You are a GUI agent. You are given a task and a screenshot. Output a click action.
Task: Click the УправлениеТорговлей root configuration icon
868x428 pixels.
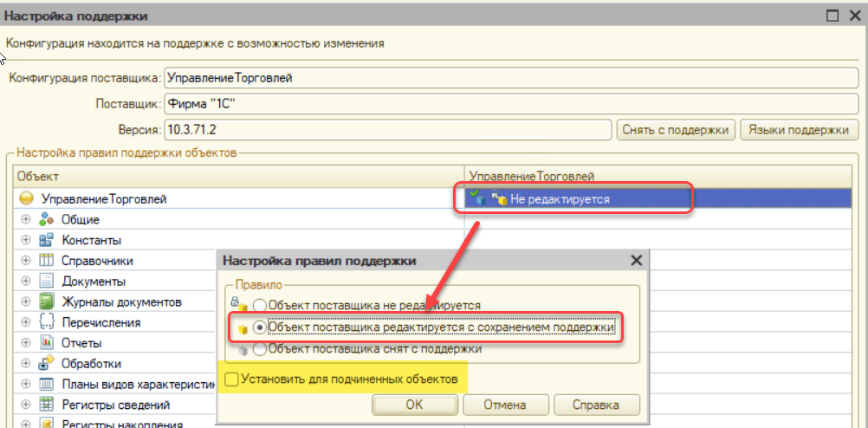[x=25, y=198]
